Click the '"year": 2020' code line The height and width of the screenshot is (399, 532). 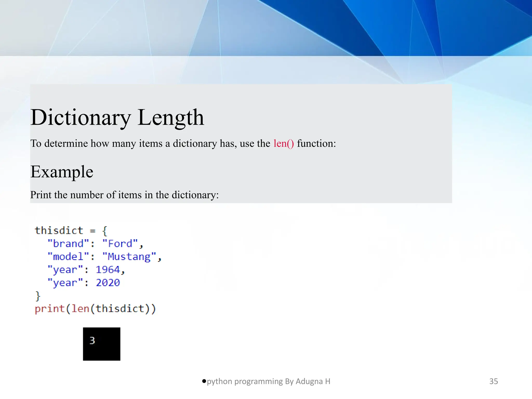[84, 283]
